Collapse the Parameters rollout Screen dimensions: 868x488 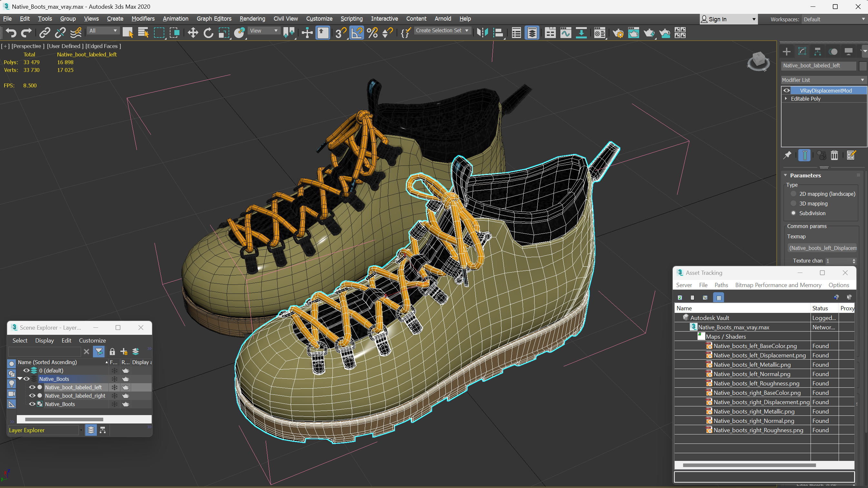point(785,175)
